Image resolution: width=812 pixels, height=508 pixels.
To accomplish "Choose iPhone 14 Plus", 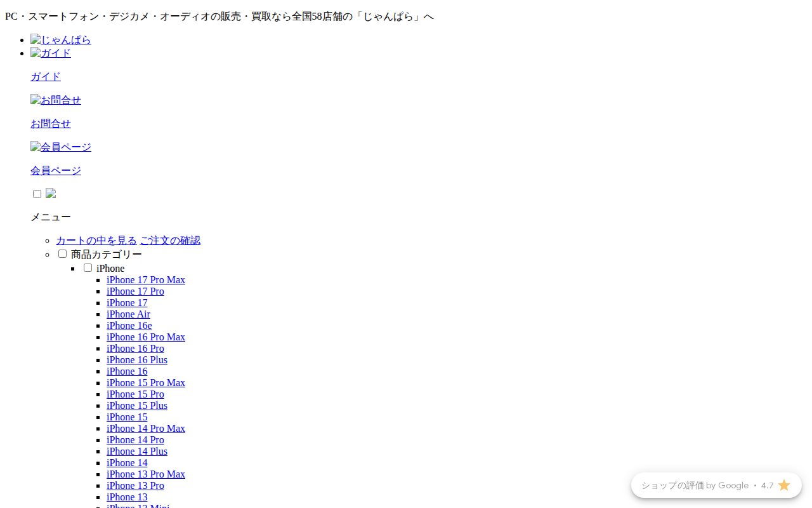I will (137, 451).
